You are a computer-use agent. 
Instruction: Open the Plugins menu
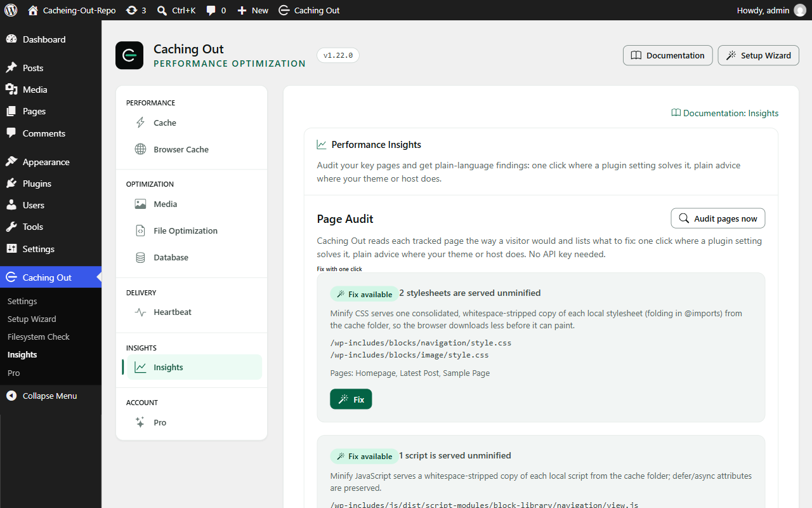click(51, 184)
